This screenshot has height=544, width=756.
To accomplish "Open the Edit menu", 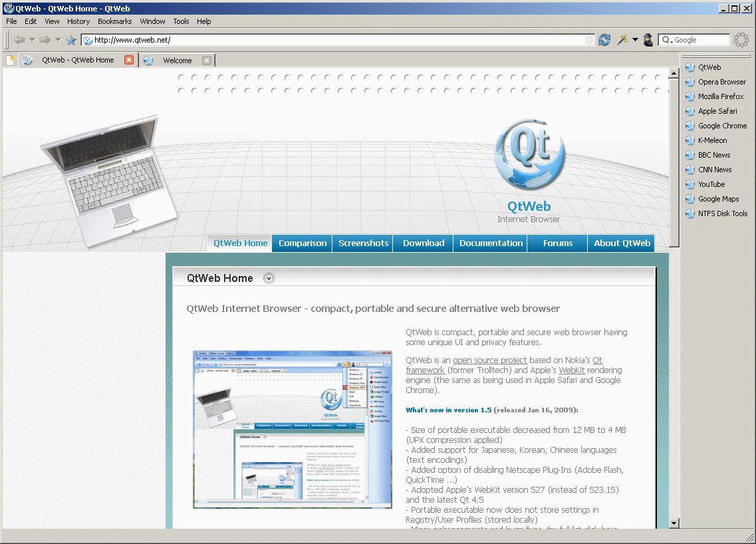I will click(31, 21).
